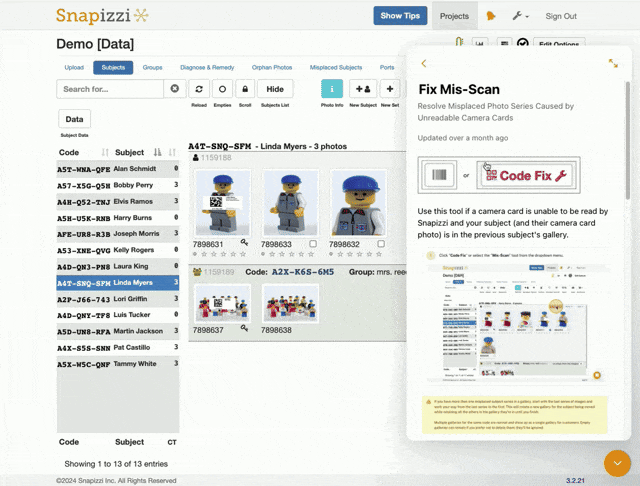Open photo thumbnail 7898633

click(291, 203)
